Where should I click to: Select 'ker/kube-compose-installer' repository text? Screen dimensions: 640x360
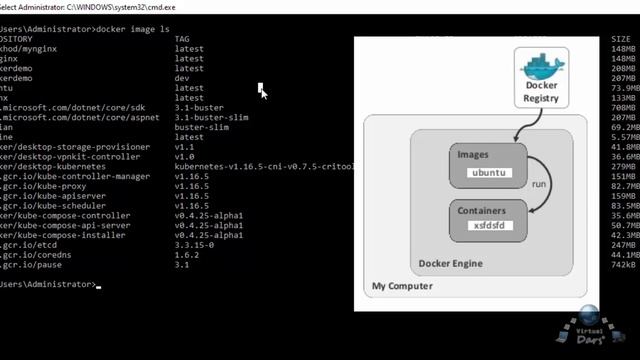pyautogui.click(x=63, y=235)
